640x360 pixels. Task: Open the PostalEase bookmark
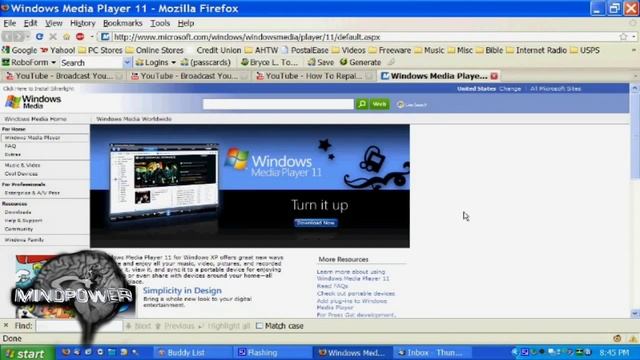pyautogui.click(x=305, y=50)
